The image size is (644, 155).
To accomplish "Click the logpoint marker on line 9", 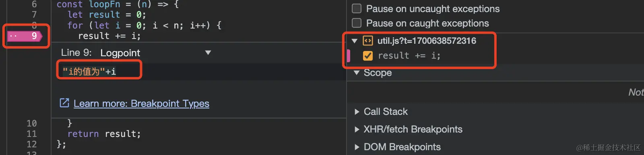I will (x=25, y=36).
